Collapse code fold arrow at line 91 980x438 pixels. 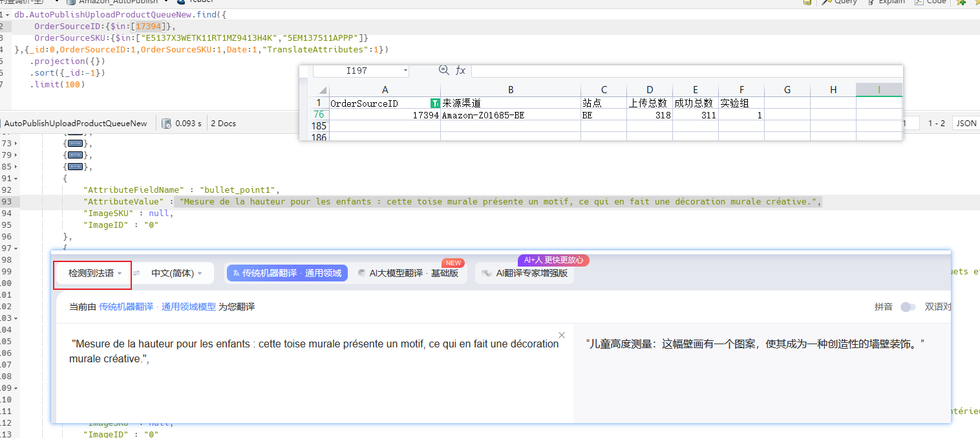[16, 179]
